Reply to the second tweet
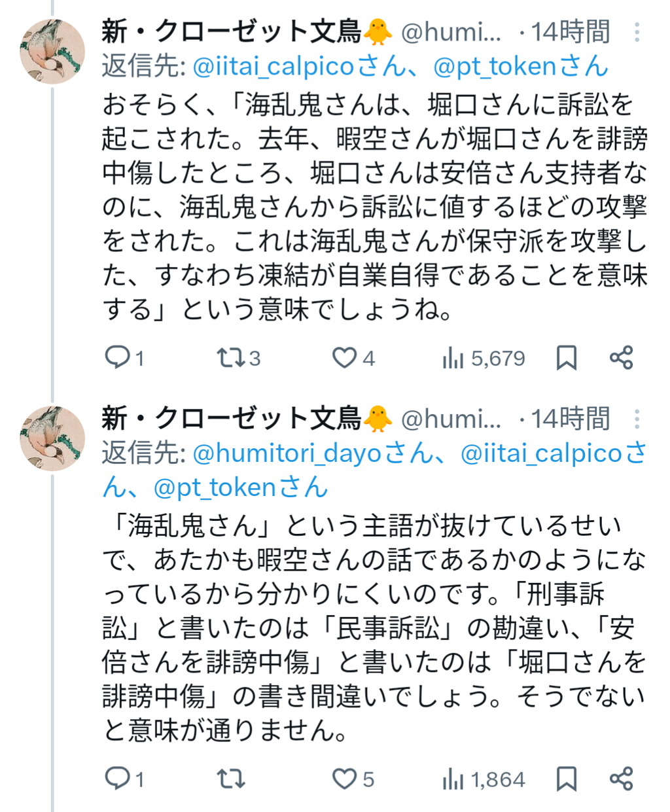670x812 pixels. tap(118, 779)
